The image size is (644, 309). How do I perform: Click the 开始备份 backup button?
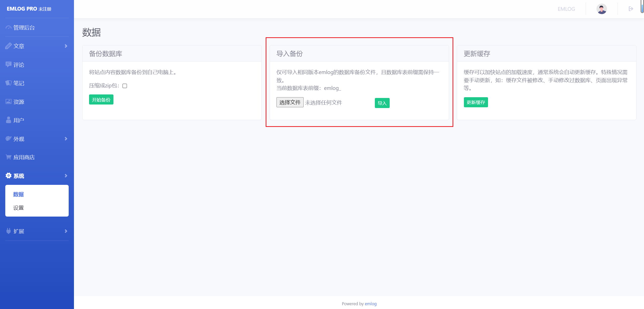pyautogui.click(x=101, y=99)
